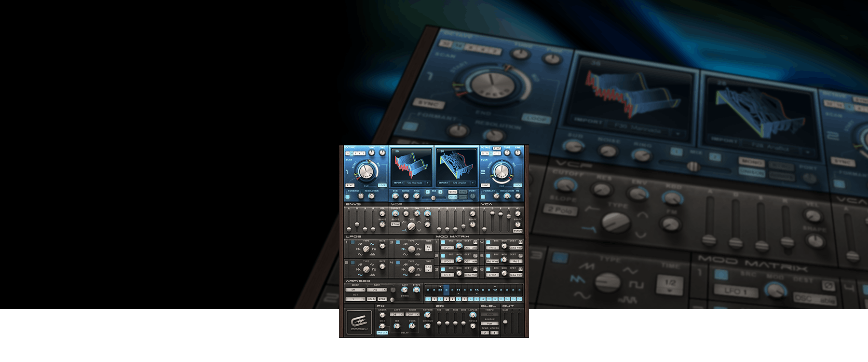
Task: Toggle the Pre VCF distortion switch
Action: [382, 333]
